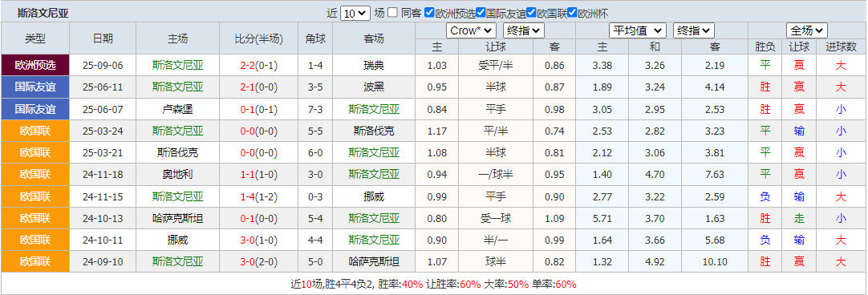Viewport: 868px width, 295px height.
Task: Click 负 result in 24-11-15 row
Action: tap(765, 196)
